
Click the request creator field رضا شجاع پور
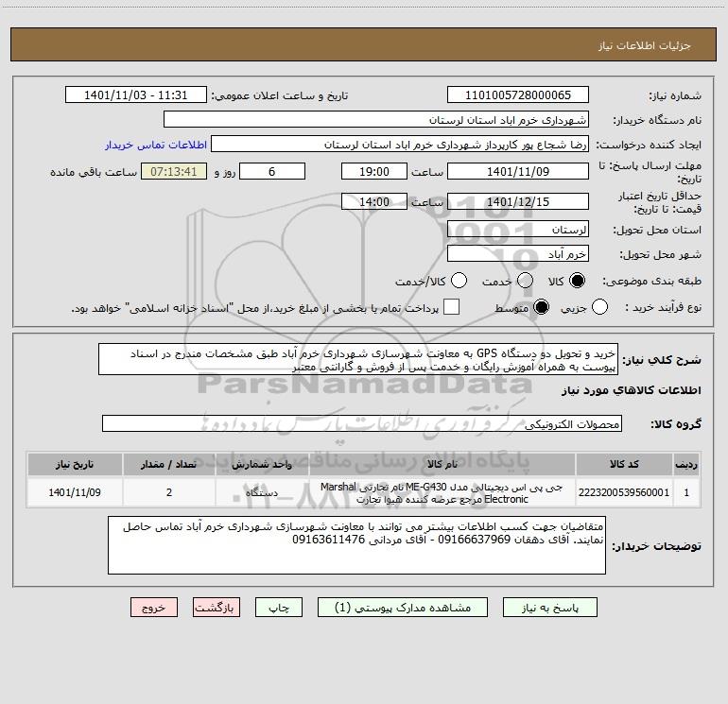pyautogui.click(x=400, y=145)
